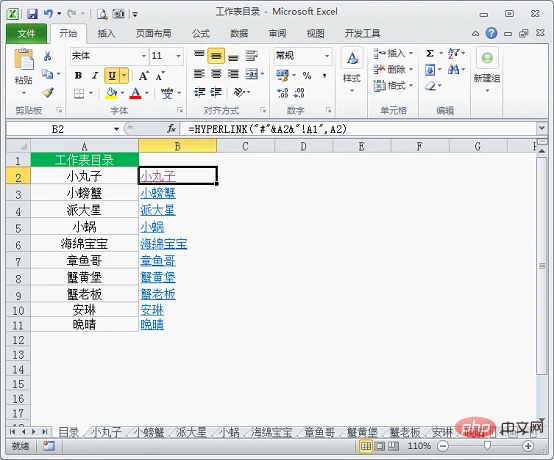Click the Paste clipboard icon
The width and height of the screenshot is (554, 460).
[24, 60]
